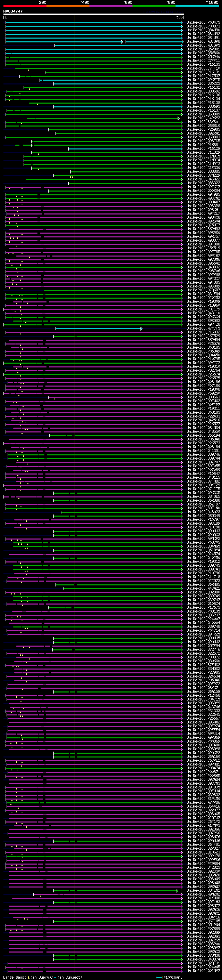This screenshot has height=980, width=222.
Task: Open hit UniRef100_P10647
Action: (203, 473)
